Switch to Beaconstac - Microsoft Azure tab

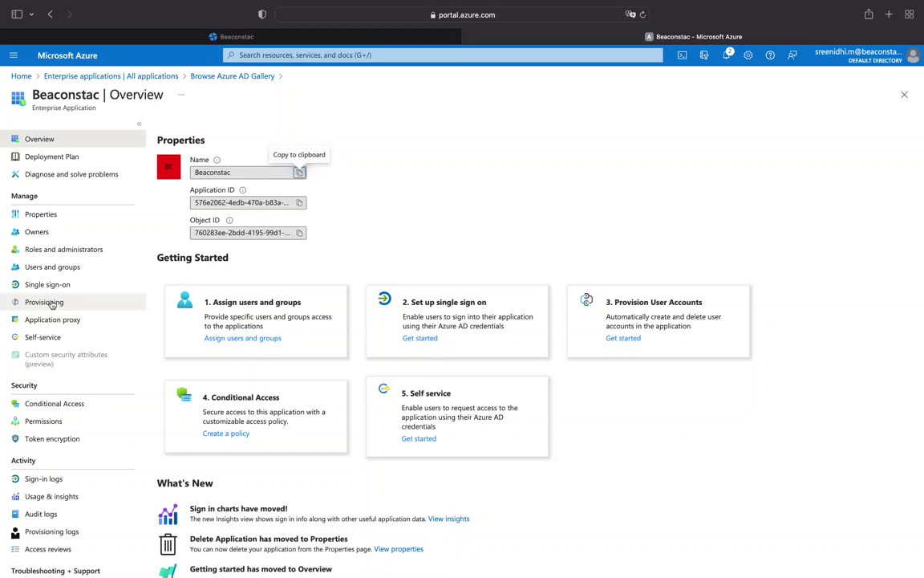coord(693,37)
